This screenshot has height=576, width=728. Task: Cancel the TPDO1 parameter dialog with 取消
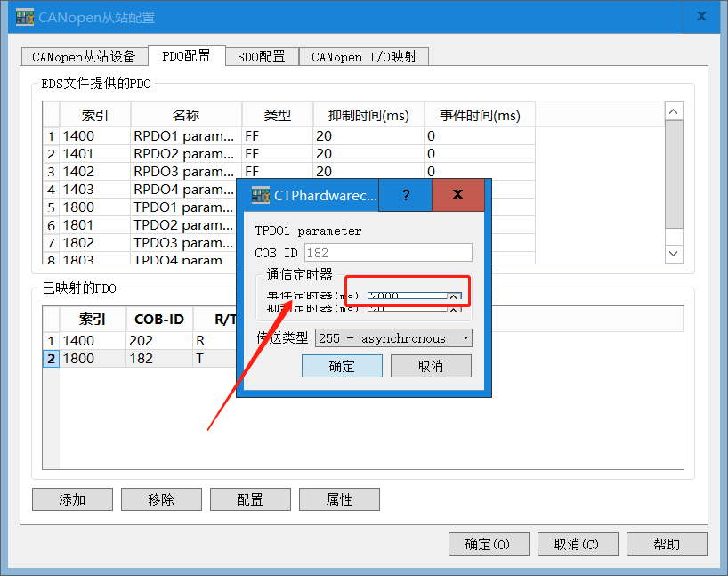(x=431, y=366)
